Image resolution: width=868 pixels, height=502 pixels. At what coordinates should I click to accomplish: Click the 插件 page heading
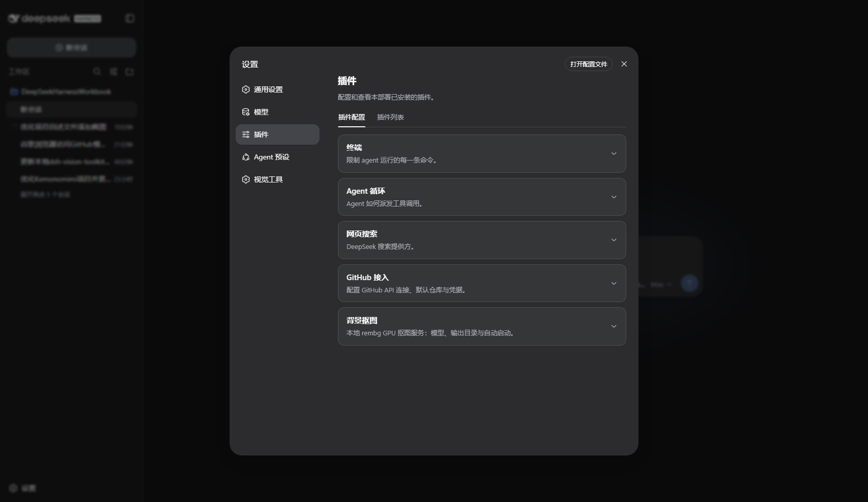pyautogui.click(x=347, y=81)
